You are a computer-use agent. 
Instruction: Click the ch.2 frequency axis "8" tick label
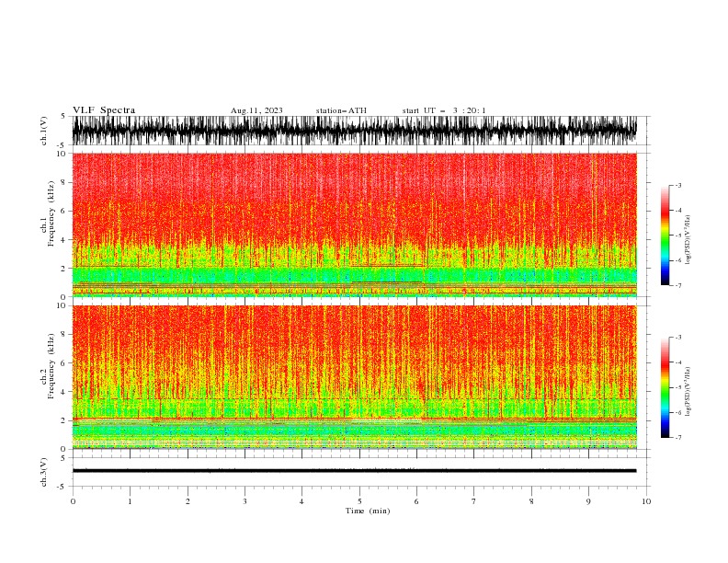[64, 334]
